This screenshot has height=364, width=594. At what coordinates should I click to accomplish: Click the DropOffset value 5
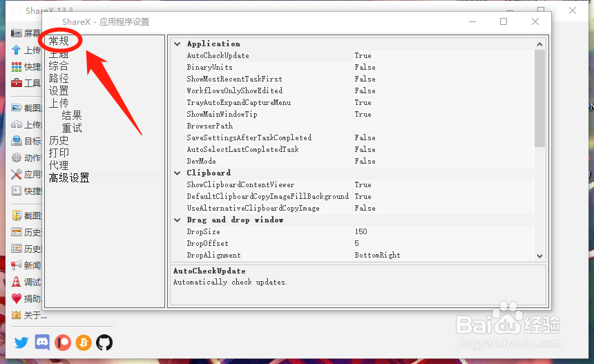click(356, 243)
